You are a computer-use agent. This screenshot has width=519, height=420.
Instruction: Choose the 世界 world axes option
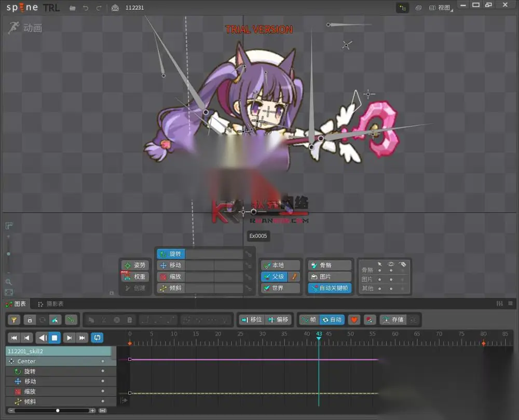click(280, 288)
